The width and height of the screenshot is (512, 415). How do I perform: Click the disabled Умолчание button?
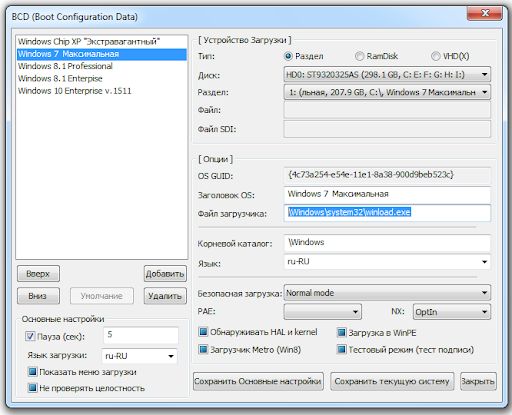coord(102,296)
